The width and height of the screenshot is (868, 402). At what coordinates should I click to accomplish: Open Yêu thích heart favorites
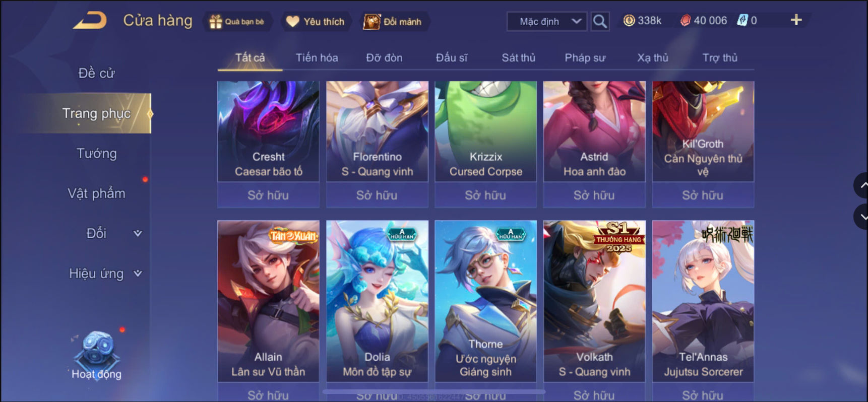pos(316,22)
